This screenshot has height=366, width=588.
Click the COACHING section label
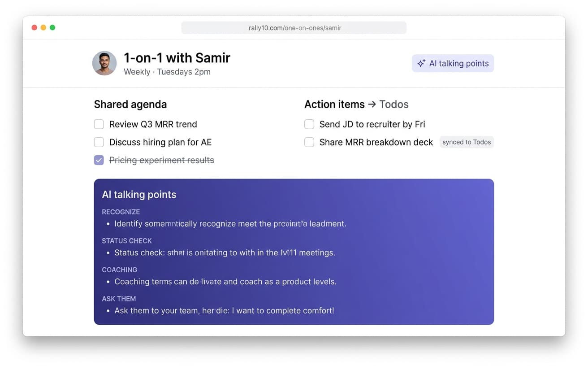coord(120,270)
